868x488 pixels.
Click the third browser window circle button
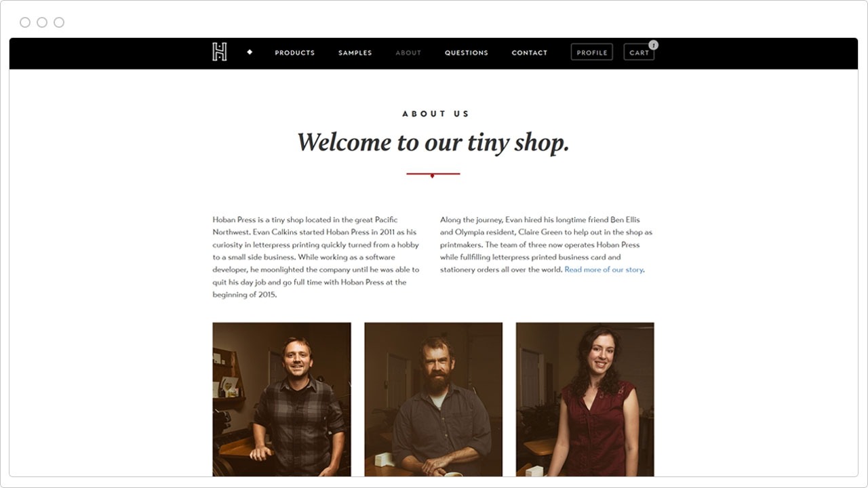tap(59, 22)
